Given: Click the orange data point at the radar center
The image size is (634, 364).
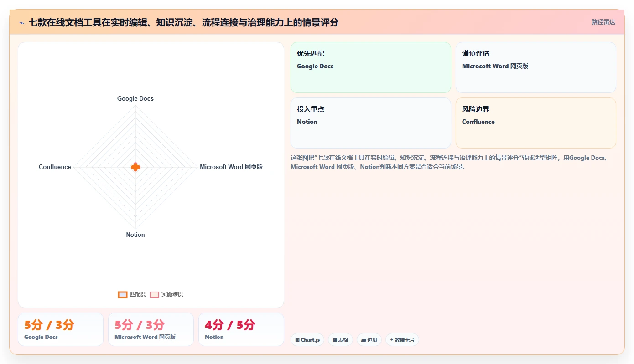Looking at the screenshot, I should 135,167.
